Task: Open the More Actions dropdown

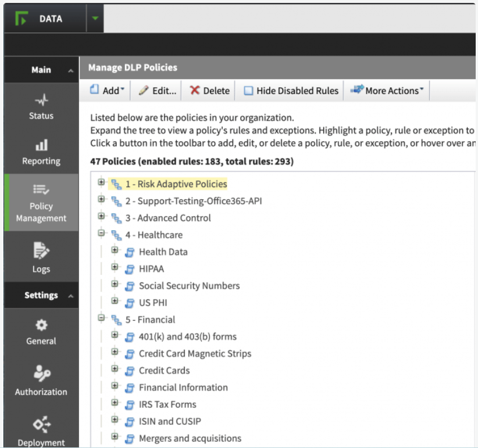Action: (x=387, y=91)
